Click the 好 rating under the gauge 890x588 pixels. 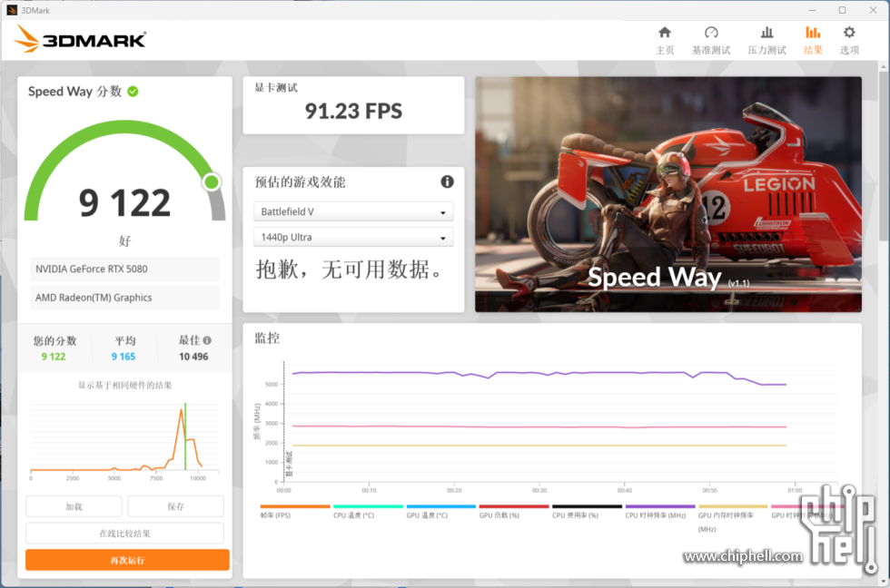pyautogui.click(x=125, y=241)
